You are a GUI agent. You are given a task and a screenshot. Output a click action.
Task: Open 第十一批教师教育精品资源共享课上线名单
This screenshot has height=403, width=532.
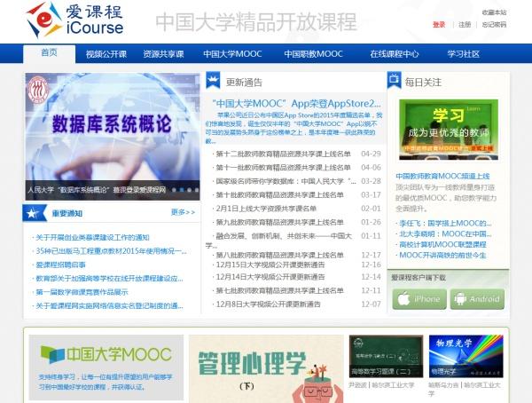[x=284, y=168]
